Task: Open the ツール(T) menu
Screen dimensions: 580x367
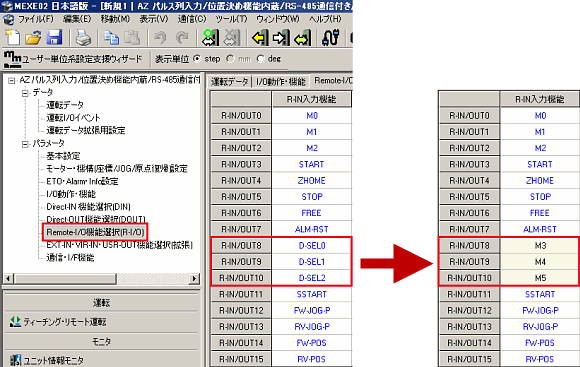Action: click(x=232, y=19)
